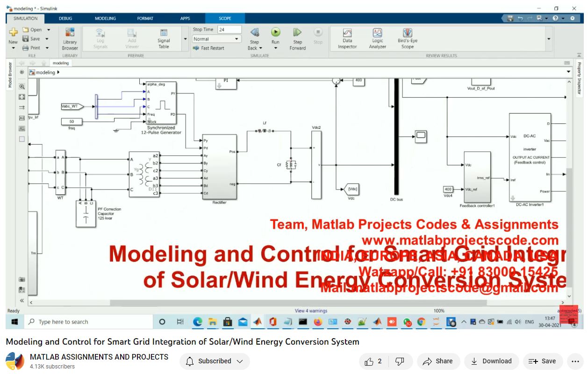Click the New model icon

point(13,32)
